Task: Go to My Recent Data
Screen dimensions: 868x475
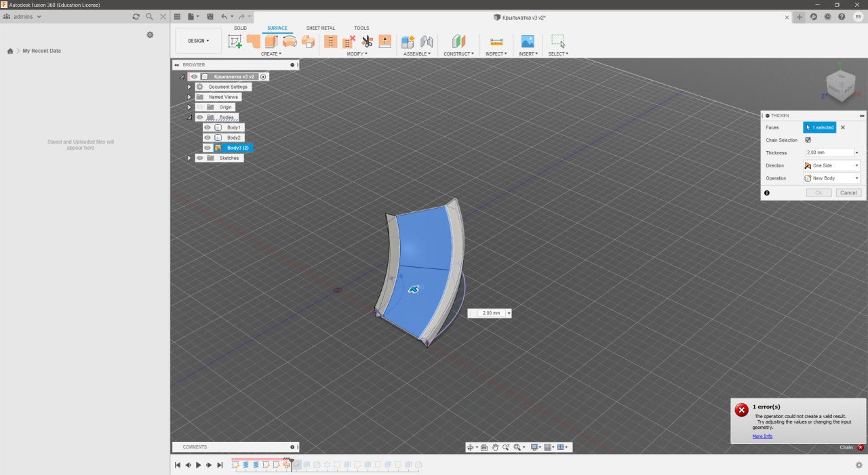Action: (41, 51)
